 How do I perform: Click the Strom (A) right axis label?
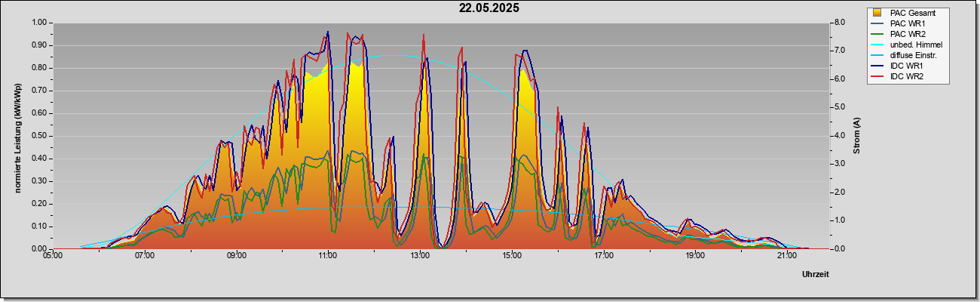tap(856, 136)
